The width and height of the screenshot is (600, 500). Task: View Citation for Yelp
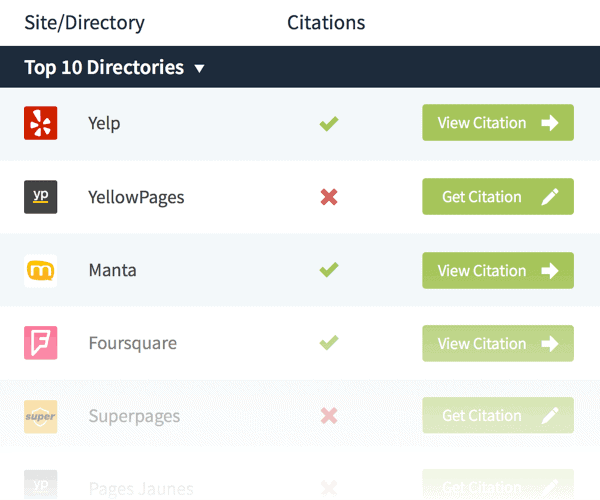[x=498, y=122]
